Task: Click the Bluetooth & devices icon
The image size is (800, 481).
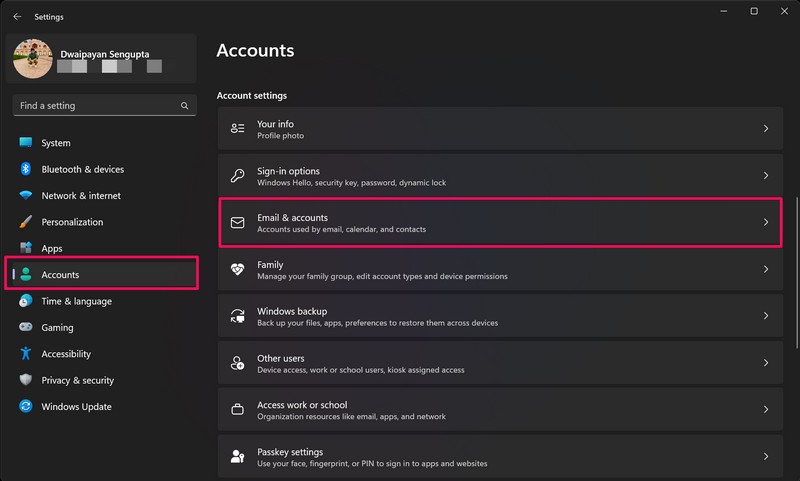Action: (x=25, y=169)
